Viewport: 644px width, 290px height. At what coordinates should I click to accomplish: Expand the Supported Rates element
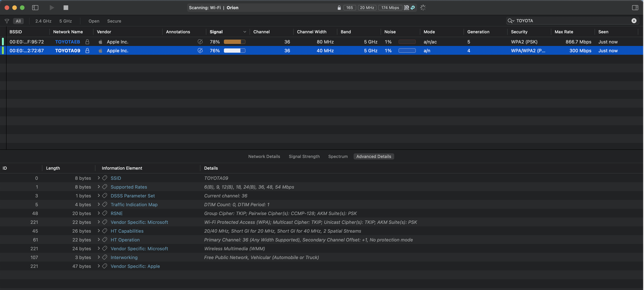99,187
